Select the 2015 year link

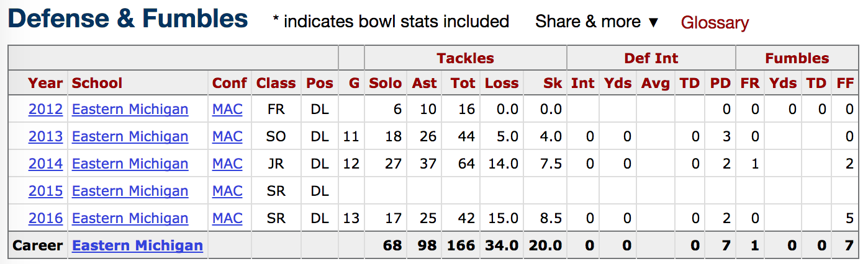(x=45, y=191)
